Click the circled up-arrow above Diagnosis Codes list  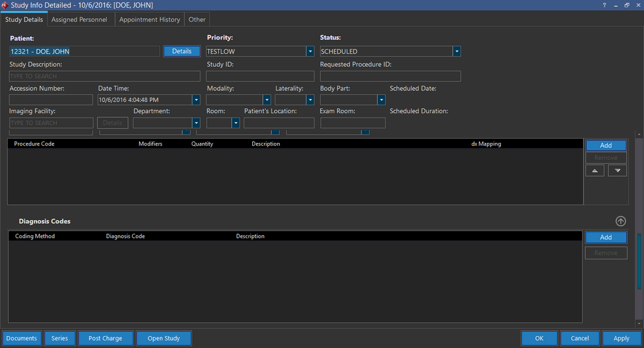coord(621,221)
